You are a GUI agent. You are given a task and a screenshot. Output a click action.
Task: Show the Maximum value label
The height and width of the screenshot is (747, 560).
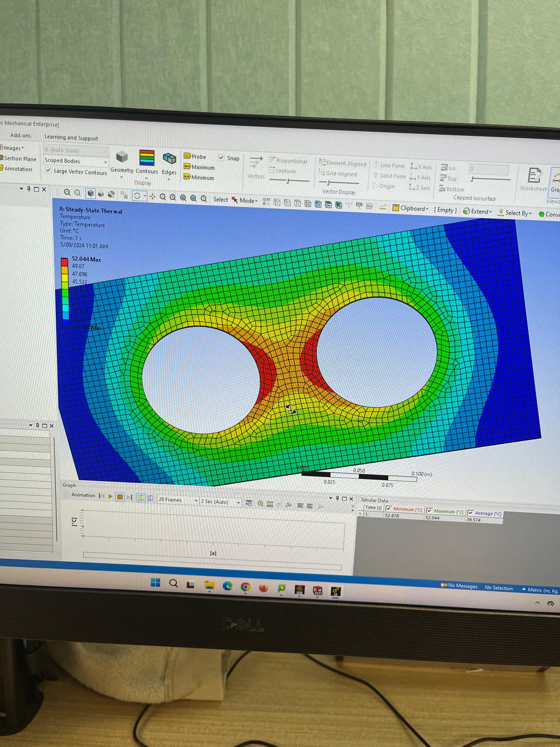point(199,167)
